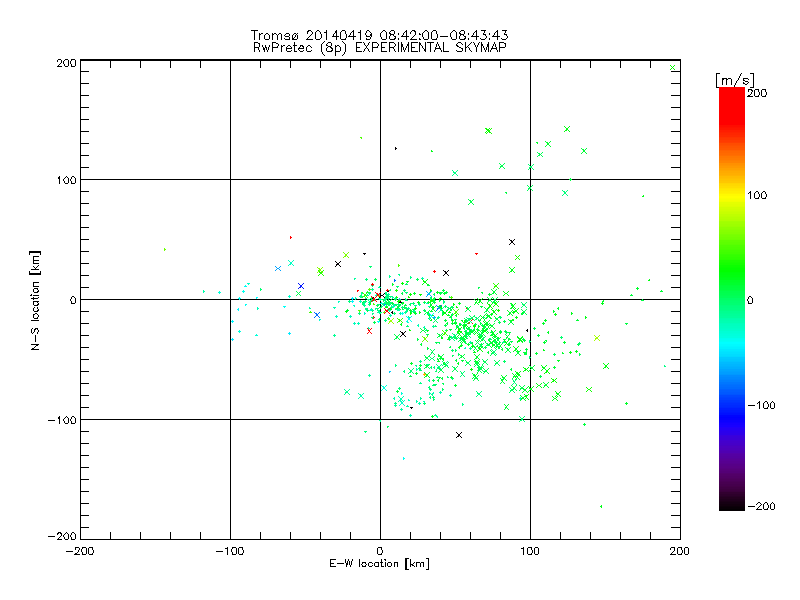Click the '[m/s]' unit label above the color bar
This screenshot has height=600, width=800.
tap(735, 80)
